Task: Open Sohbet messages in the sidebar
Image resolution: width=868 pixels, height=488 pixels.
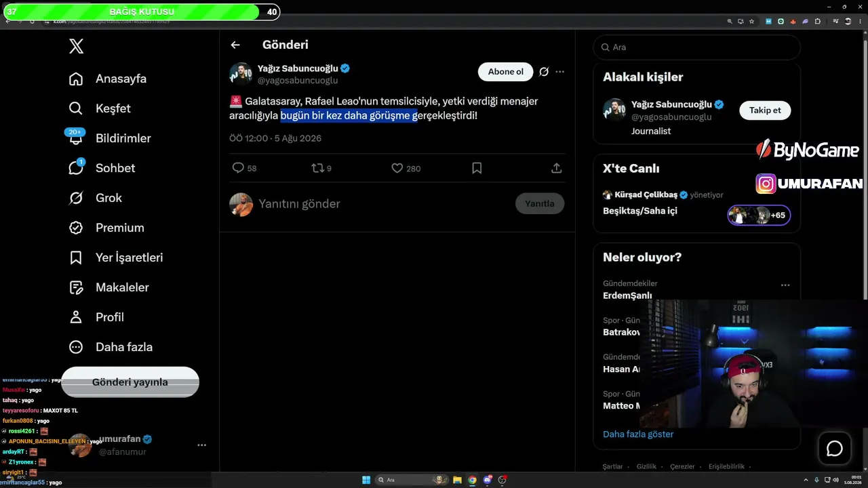Action: 102,168
